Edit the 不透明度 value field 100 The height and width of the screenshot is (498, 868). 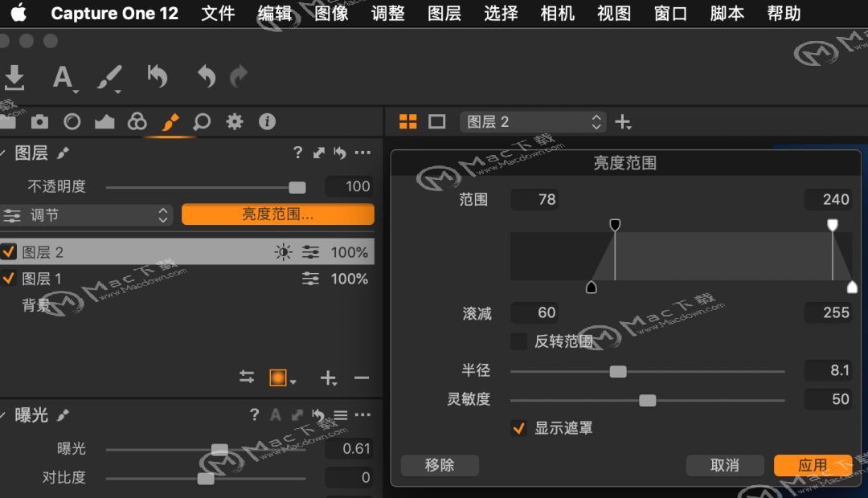coord(350,186)
